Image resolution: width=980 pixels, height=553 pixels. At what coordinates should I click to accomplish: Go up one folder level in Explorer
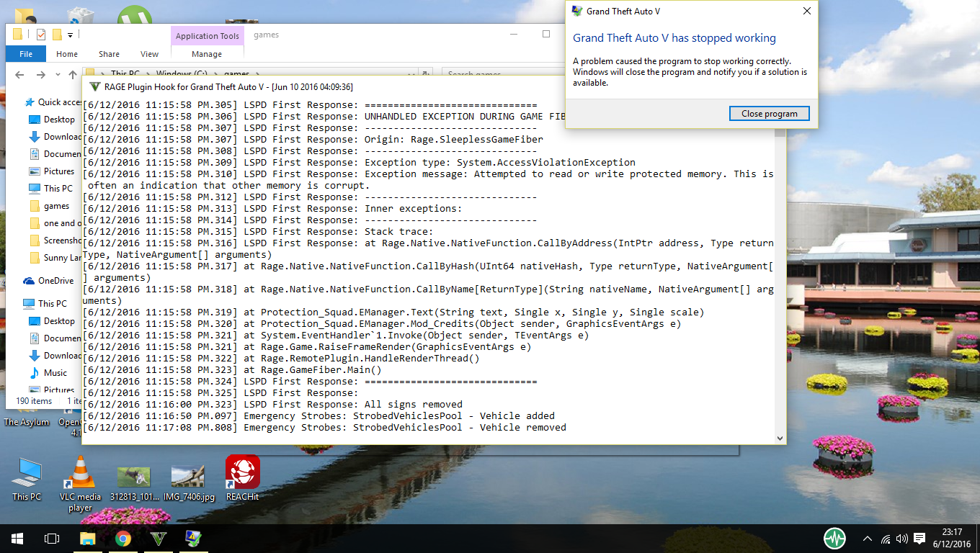click(73, 75)
